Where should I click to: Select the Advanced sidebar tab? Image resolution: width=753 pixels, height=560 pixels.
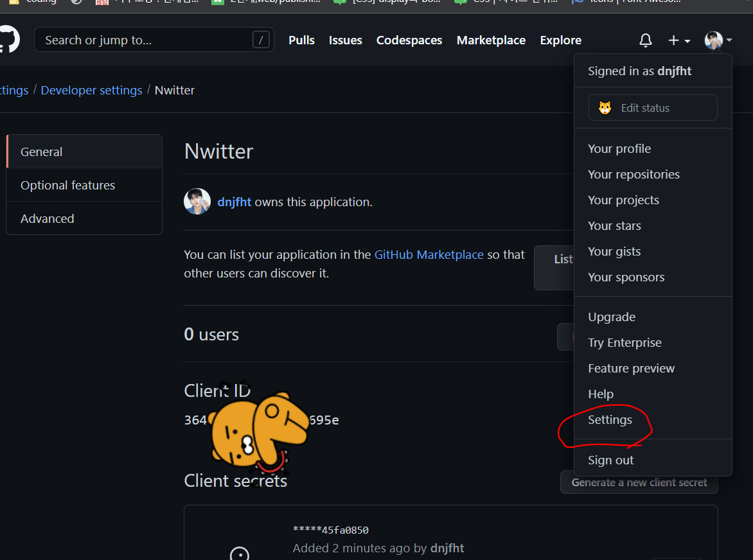pos(85,218)
